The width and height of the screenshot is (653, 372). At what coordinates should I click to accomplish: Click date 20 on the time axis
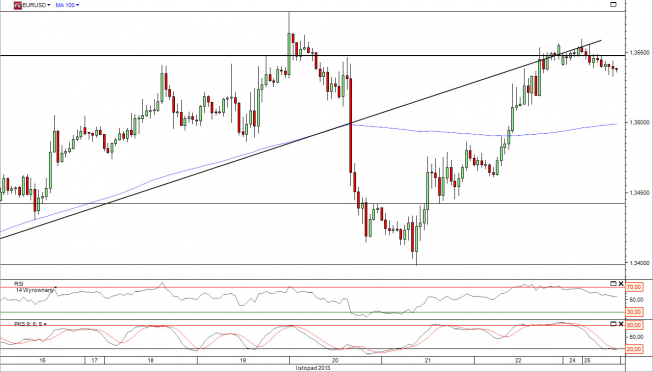(x=335, y=361)
